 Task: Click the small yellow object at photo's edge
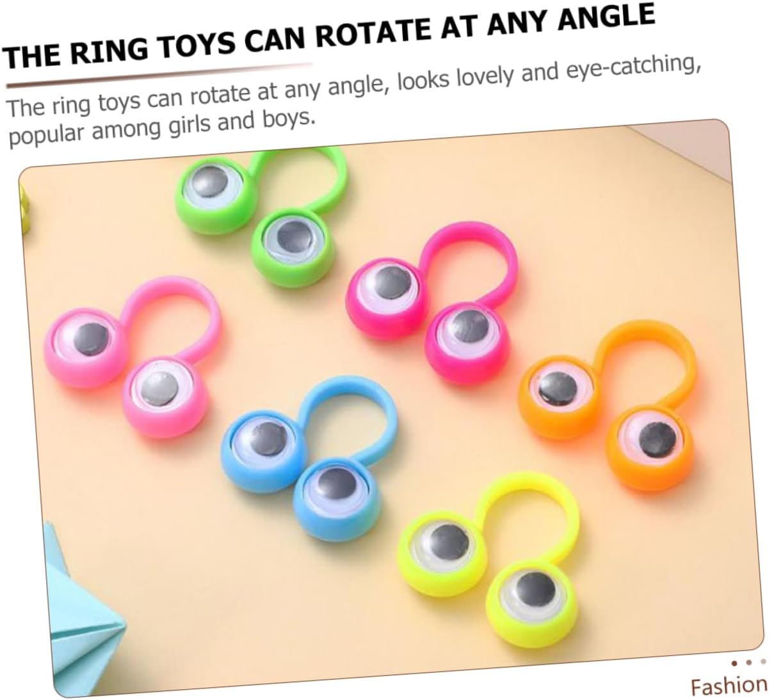point(24,197)
